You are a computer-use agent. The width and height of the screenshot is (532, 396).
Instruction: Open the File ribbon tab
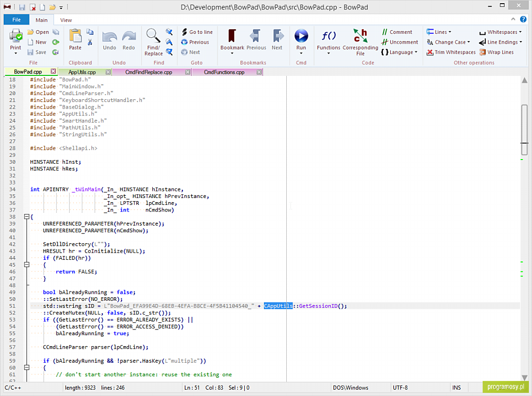click(16, 20)
